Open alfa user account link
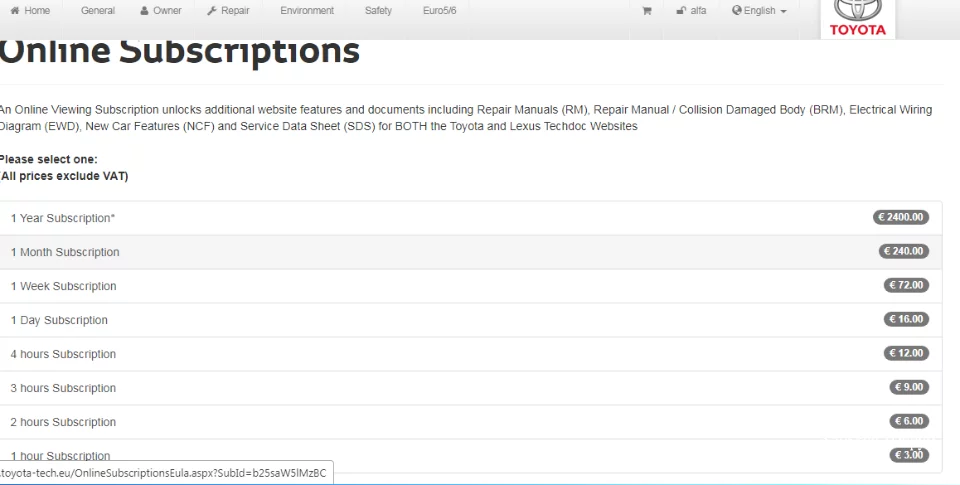Viewport: 960px width, 485px height. (x=691, y=10)
